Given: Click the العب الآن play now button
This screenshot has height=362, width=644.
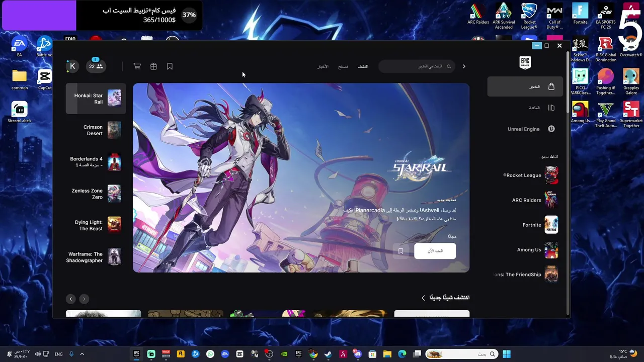Looking at the screenshot, I should click(x=435, y=251).
